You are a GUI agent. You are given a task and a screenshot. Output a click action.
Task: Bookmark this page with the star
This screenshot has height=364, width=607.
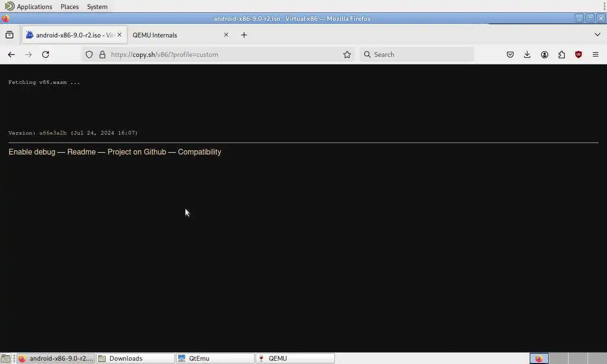point(347,55)
